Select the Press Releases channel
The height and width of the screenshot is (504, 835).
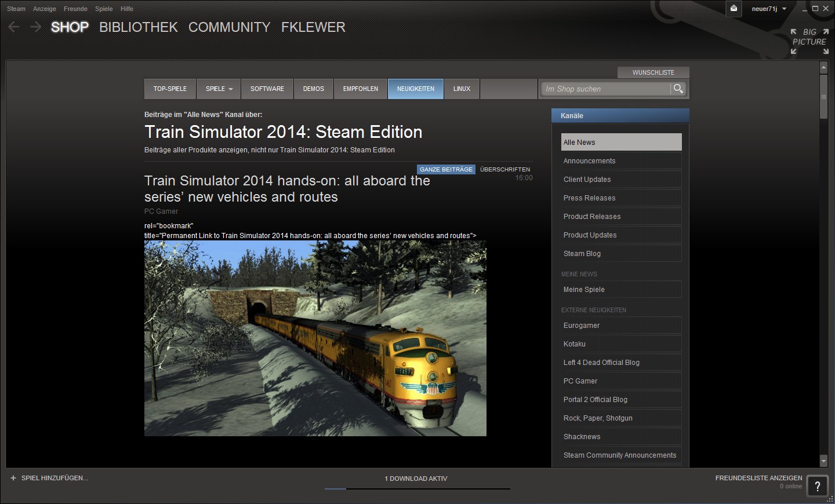622,198
